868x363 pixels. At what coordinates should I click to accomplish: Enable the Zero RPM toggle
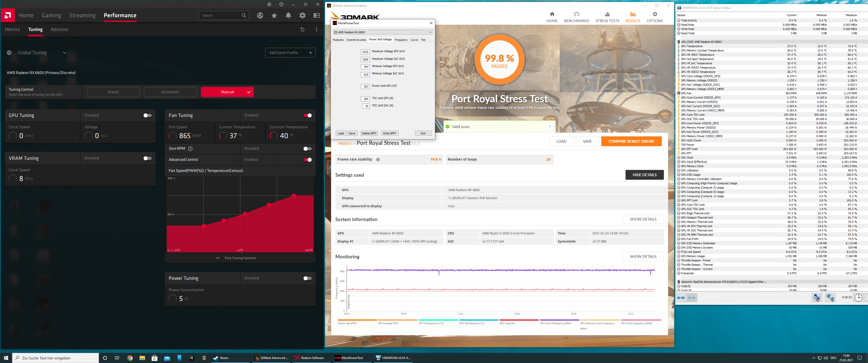coord(307,149)
